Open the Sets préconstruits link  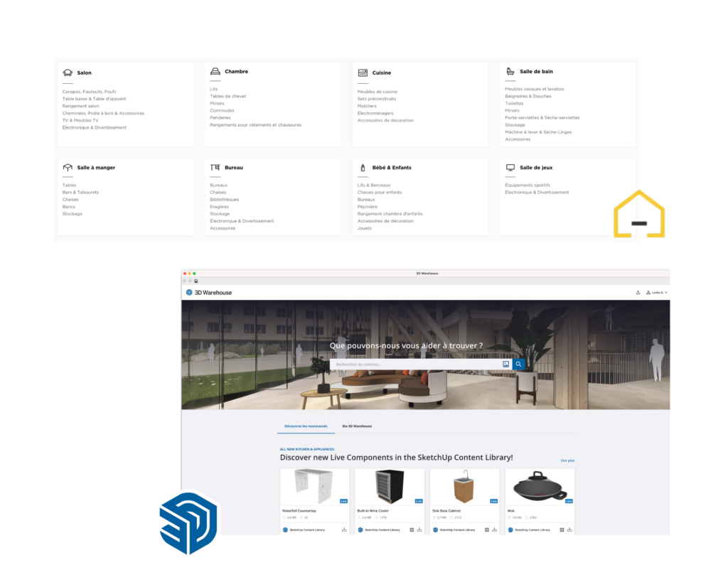coord(377,99)
